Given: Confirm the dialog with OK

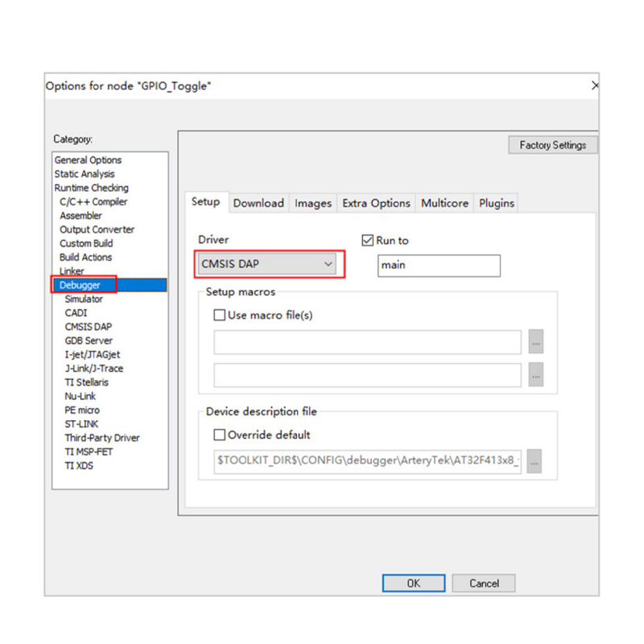Looking at the screenshot, I should (413, 584).
